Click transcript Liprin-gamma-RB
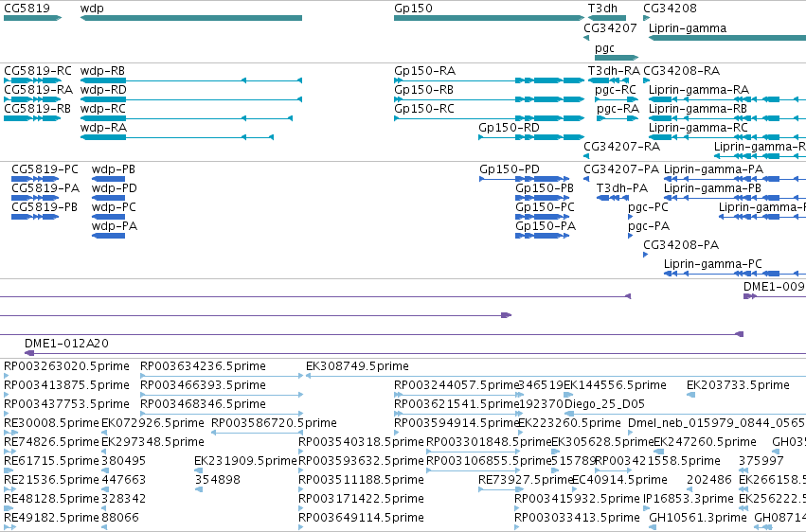The height and width of the screenshot is (532, 806). point(727,118)
